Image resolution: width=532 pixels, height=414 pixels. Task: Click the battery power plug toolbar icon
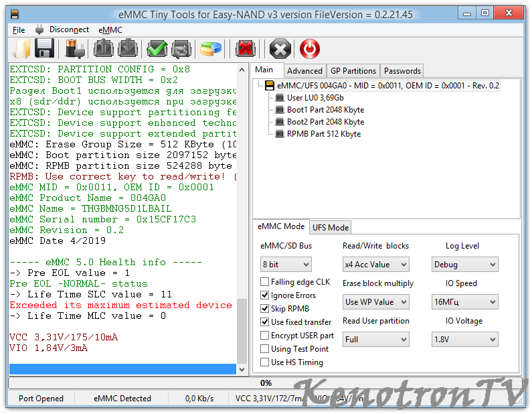click(75, 48)
